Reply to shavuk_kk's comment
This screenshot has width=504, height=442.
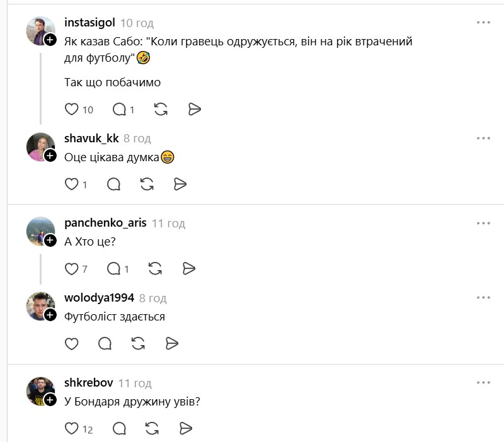point(114,184)
